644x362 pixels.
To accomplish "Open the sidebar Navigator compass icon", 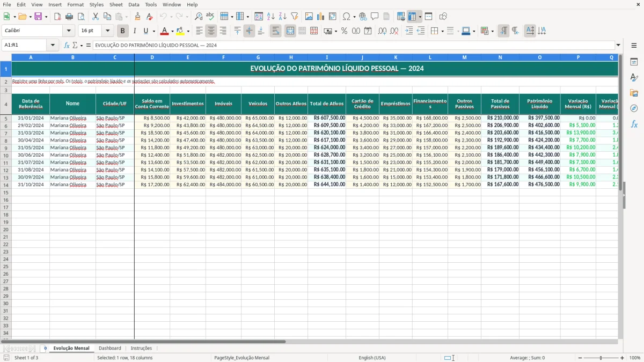I will (x=634, y=108).
